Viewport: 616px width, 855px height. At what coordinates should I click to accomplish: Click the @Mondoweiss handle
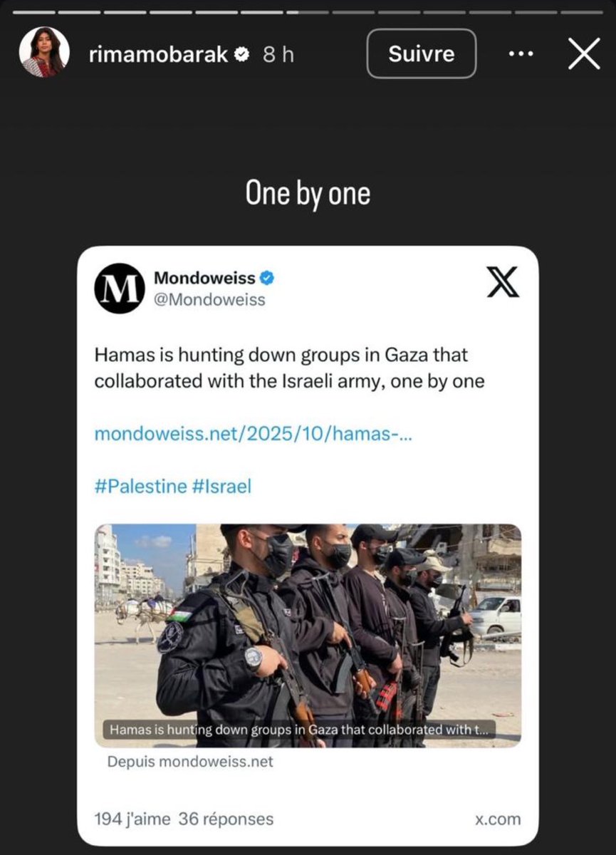[x=209, y=299]
